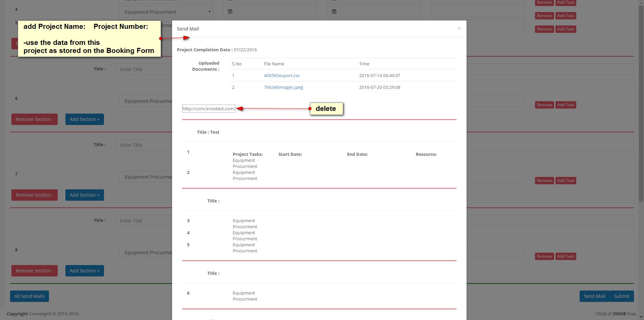Open the task dropdown in row 7
Screen dimensions: 644x320
pyautogui.click(x=146, y=177)
